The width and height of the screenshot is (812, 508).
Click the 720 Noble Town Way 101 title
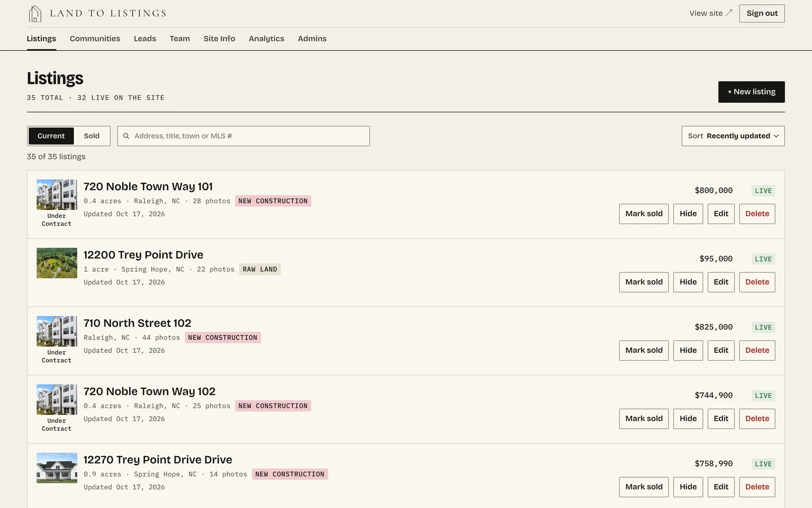(148, 187)
